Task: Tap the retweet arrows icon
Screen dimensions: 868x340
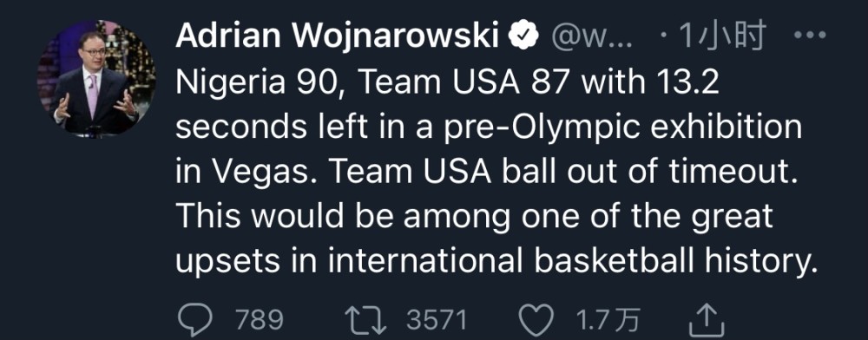Action: (x=365, y=320)
